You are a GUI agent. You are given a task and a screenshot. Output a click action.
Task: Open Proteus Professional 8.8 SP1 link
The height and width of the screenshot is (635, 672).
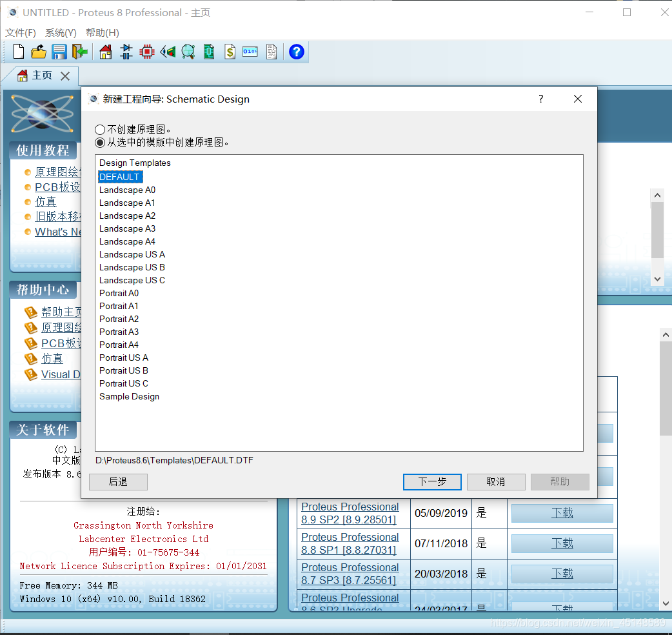(350, 543)
